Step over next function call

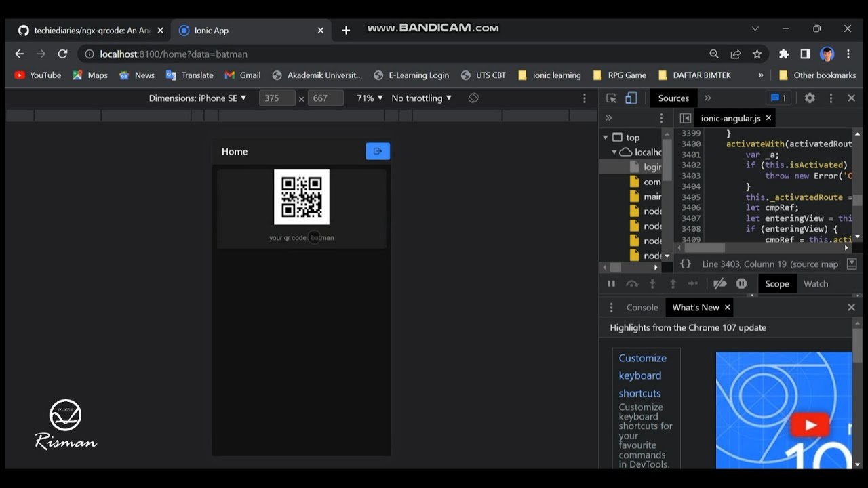coord(632,284)
